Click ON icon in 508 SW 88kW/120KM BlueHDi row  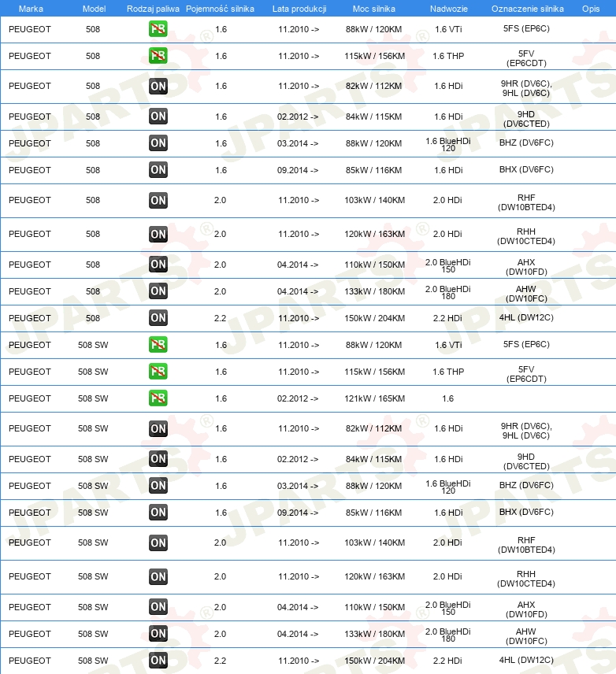[x=158, y=485]
